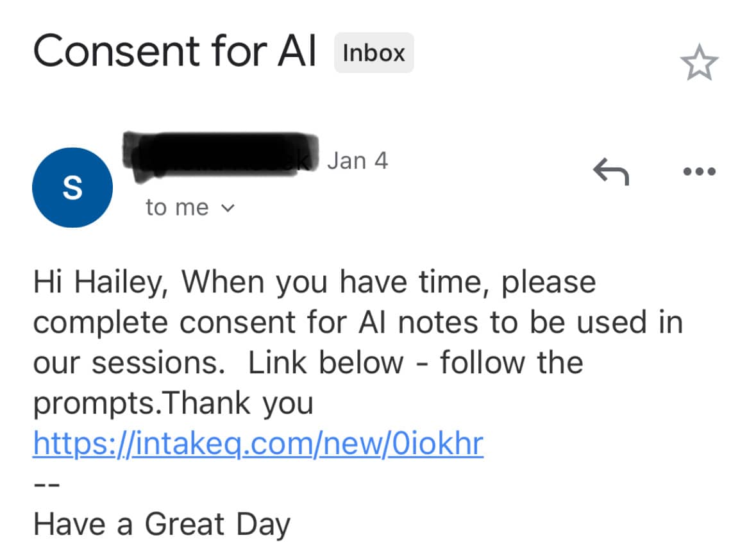
Task: Tap the Jan 4 date stamp
Action: tap(357, 161)
